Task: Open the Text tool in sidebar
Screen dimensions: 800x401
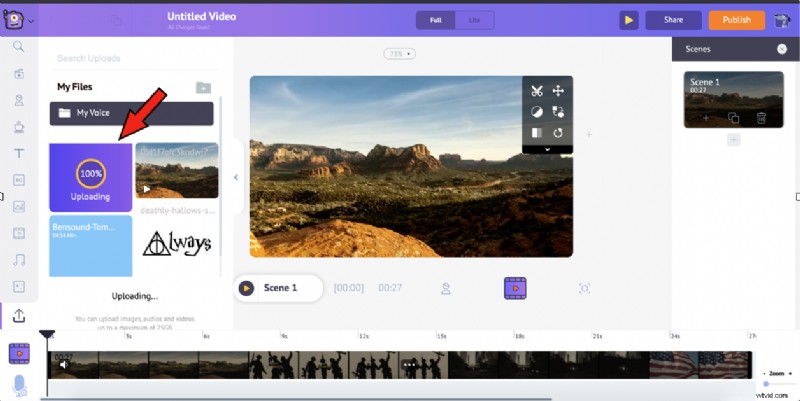Action: tap(19, 153)
